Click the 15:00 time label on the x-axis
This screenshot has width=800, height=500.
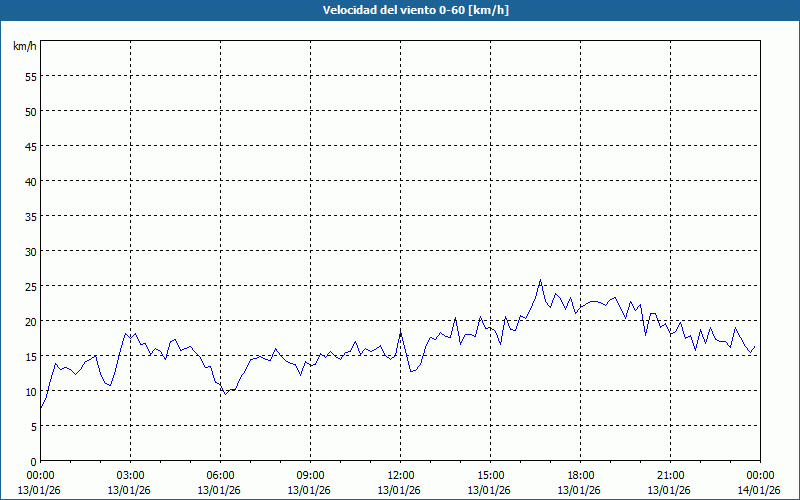click(x=490, y=475)
